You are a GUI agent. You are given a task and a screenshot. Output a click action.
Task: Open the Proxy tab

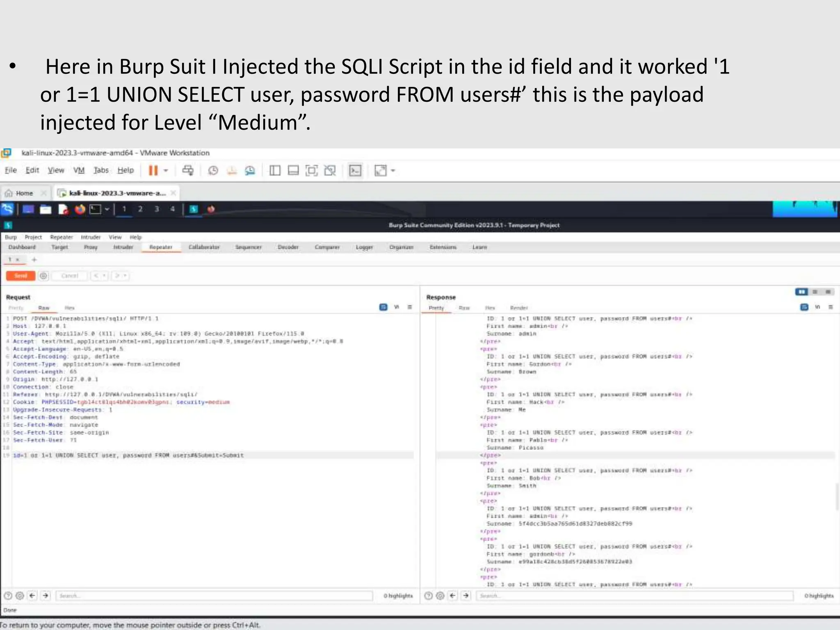coord(91,247)
